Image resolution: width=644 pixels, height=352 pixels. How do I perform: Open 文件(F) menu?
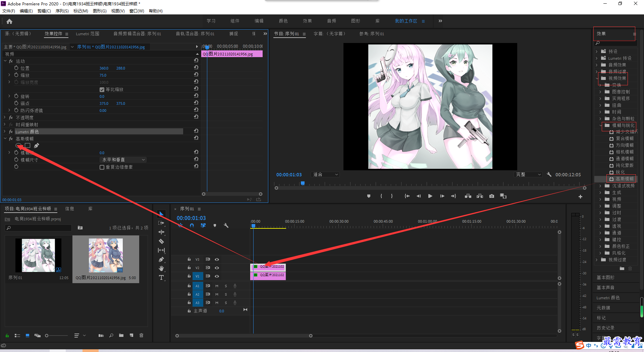9,11
